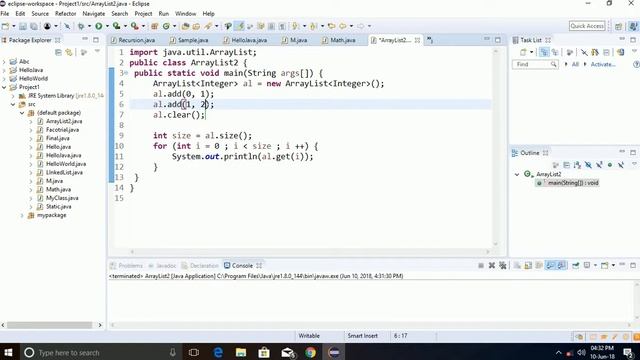Click the Last Edit Location toolbar icon
The image size is (640, 360).
tap(331, 26)
